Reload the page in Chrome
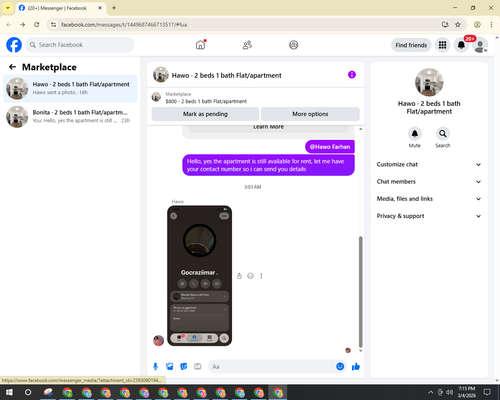The width and height of the screenshot is (500, 400). (37, 25)
